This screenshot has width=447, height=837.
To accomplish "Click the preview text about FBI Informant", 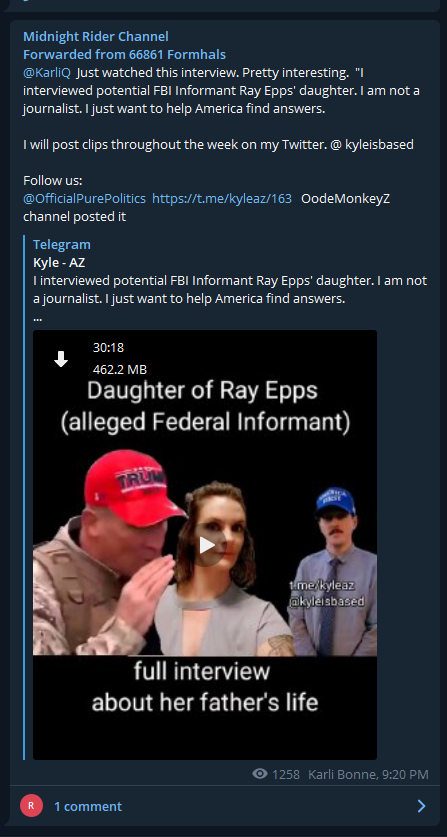I will tap(230, 289).
